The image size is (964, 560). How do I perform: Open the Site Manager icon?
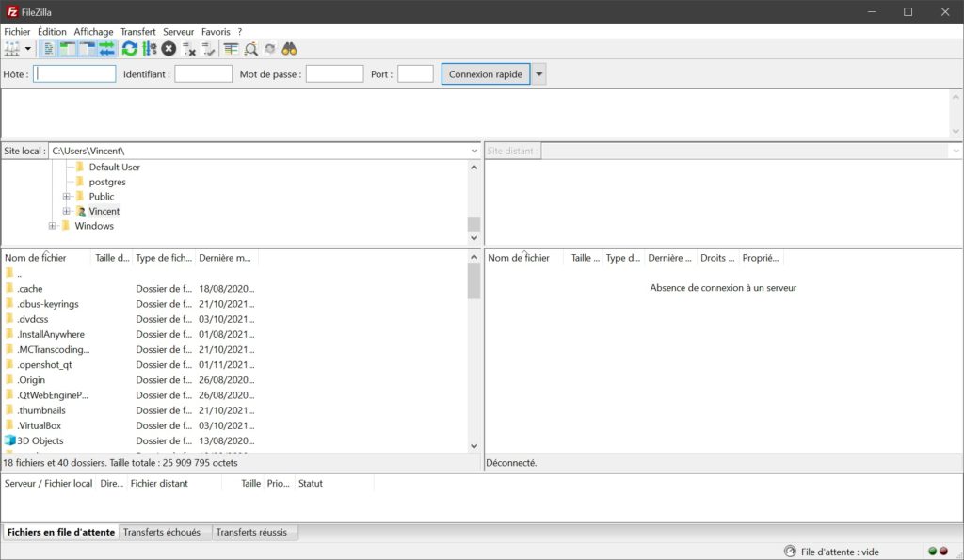[12, 49]
